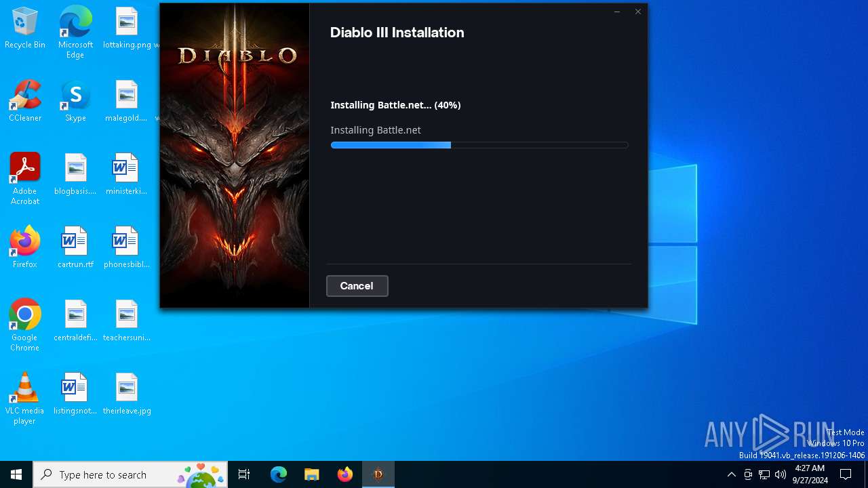Select the ministerki Word document icon
Image resolution: width=868 pixels, height=488 pixels.
point(127,175)
